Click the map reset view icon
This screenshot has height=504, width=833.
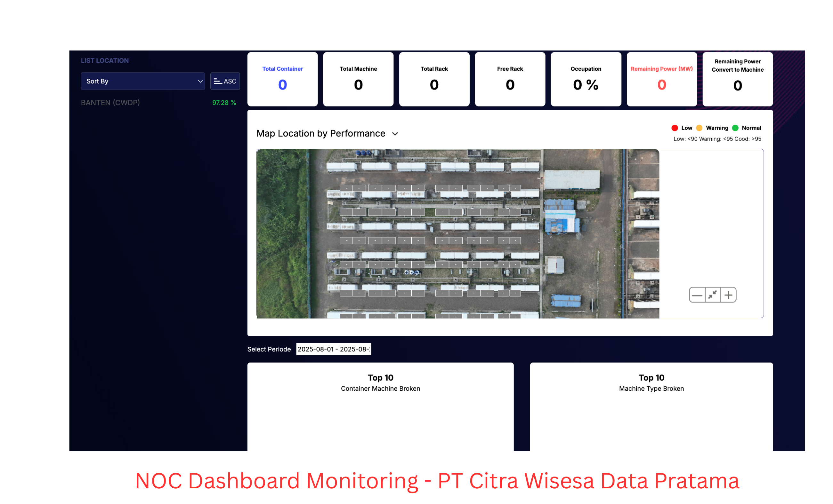click(712, 295)
